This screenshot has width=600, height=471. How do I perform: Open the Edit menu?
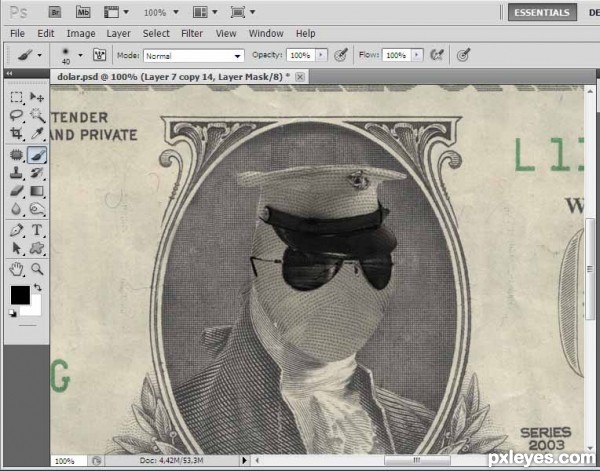tap(46, 34)
